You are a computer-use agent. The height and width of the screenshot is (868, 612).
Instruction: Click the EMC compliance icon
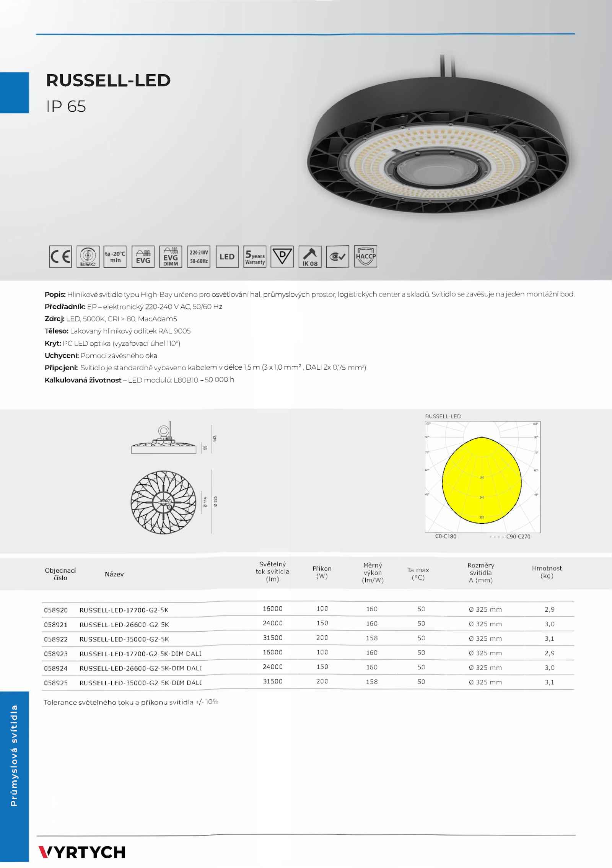click(88, 256)
